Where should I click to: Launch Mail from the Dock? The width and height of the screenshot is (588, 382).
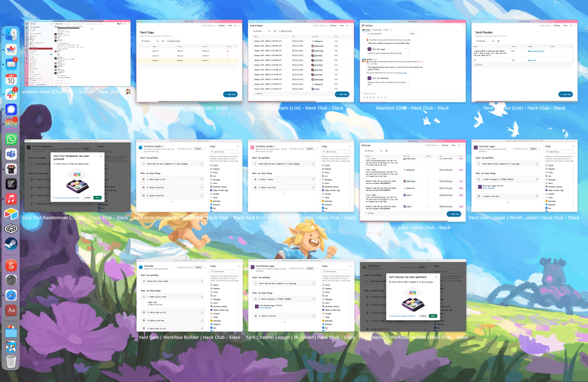tap(11, 65)
